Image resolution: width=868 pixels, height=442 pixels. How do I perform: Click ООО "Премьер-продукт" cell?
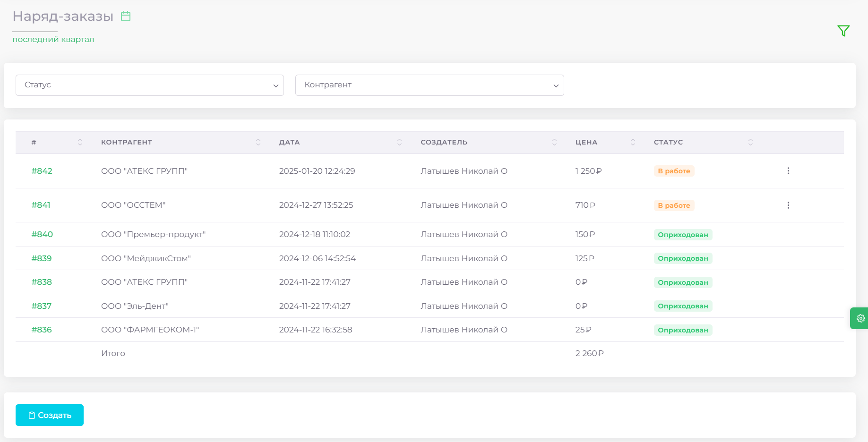[x=153, y=234]
